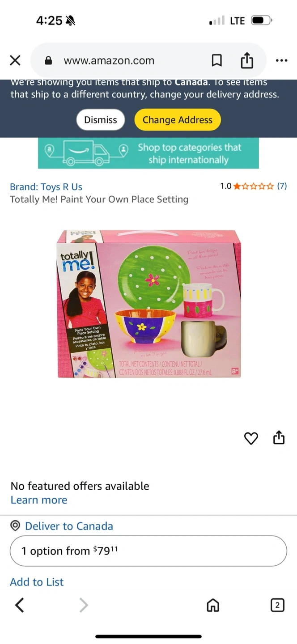The height and width of the screenshot is (644, 297).
Task: Dismiss the shipping country notice
Action: [100, 120]
